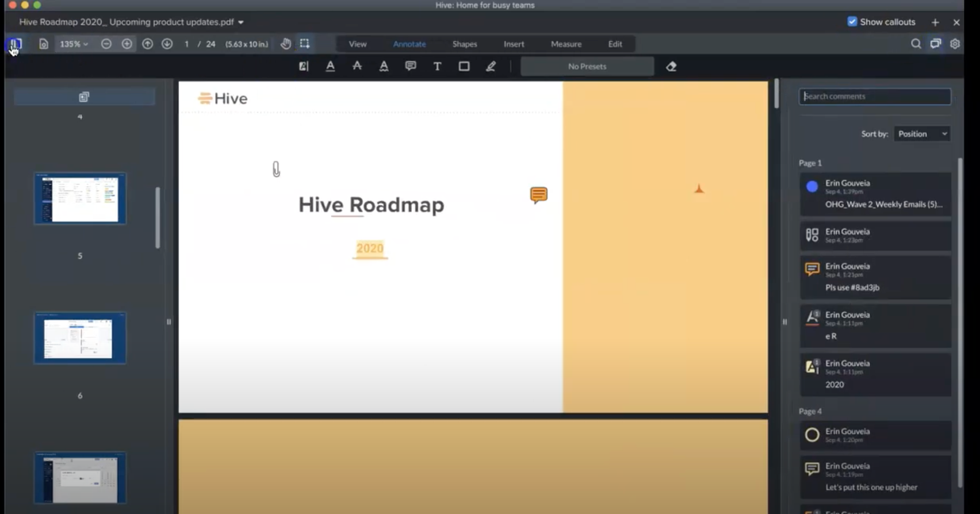This screenshot has width=980, height=514.
Task: Click the multi-page icon above thumbnails
Action: pyautogui.click(x=84, y=97)
